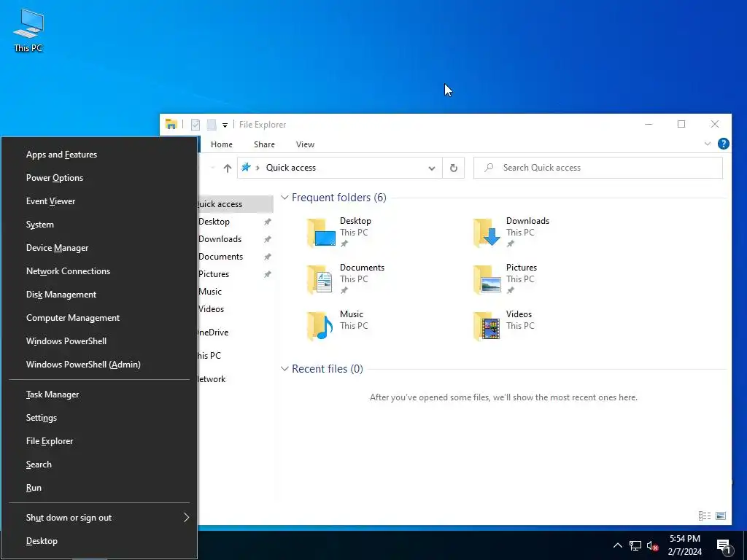Expand the ribbon with the chevron
Image resolution: width=747 pixels, height=560 pixels.
click(708, 144)
